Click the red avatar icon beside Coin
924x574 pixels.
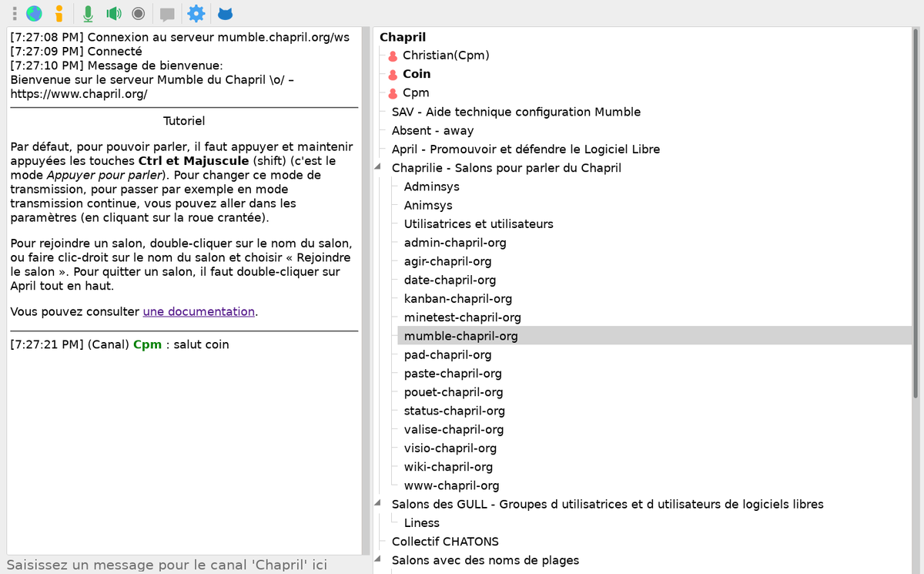pyautogui.click(x=393, y=74)
